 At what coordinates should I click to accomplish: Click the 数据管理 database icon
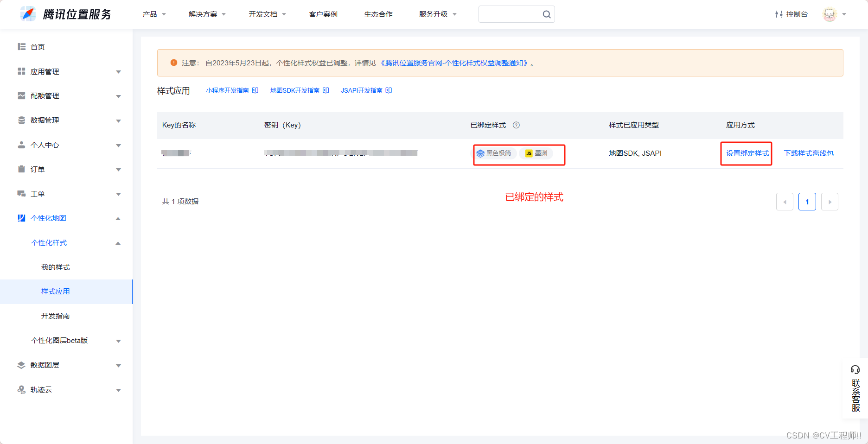(x=21, y=120)
